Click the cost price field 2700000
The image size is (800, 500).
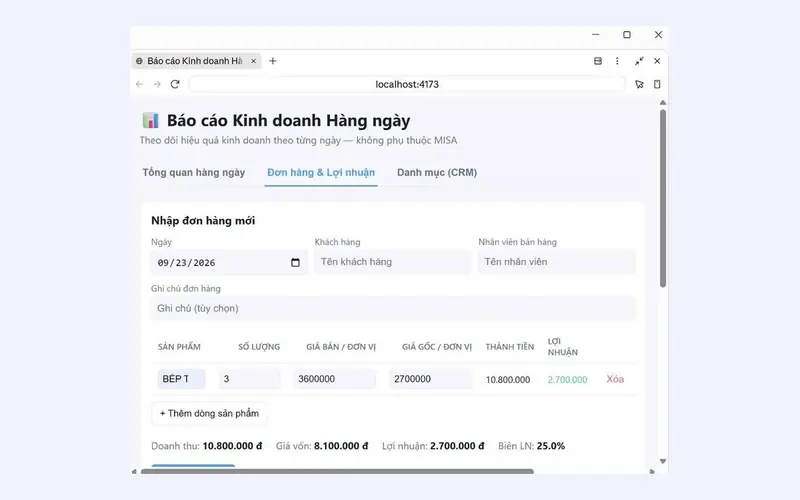click(x=431, y=379)
